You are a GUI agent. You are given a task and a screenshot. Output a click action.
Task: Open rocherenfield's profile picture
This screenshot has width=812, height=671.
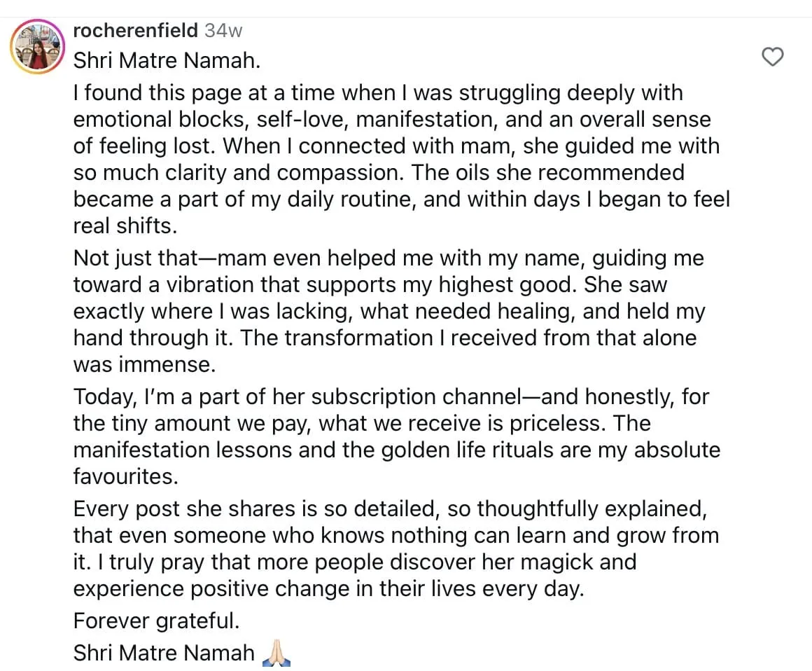(37, 47)
